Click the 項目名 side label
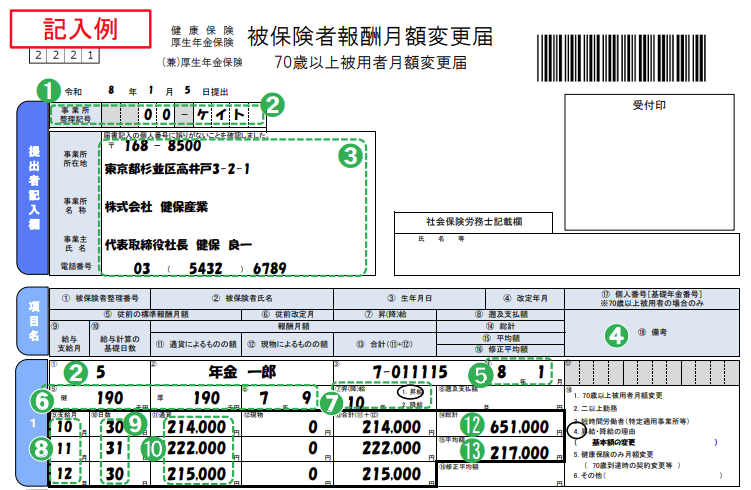The image size is (751, 490). click(34, 321)
